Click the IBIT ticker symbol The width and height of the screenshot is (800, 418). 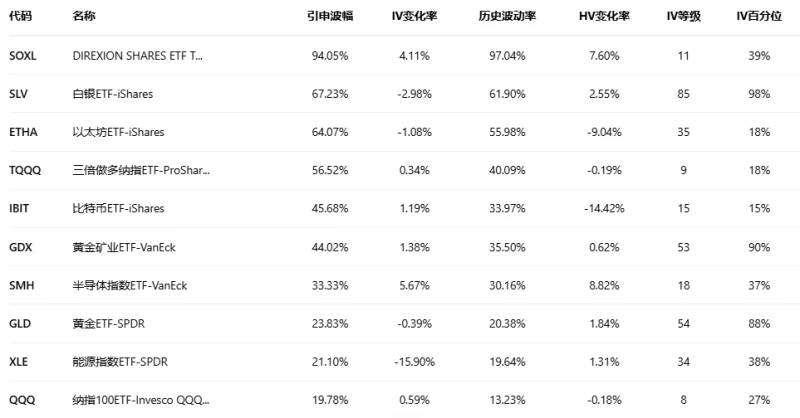tap(19, 209)
